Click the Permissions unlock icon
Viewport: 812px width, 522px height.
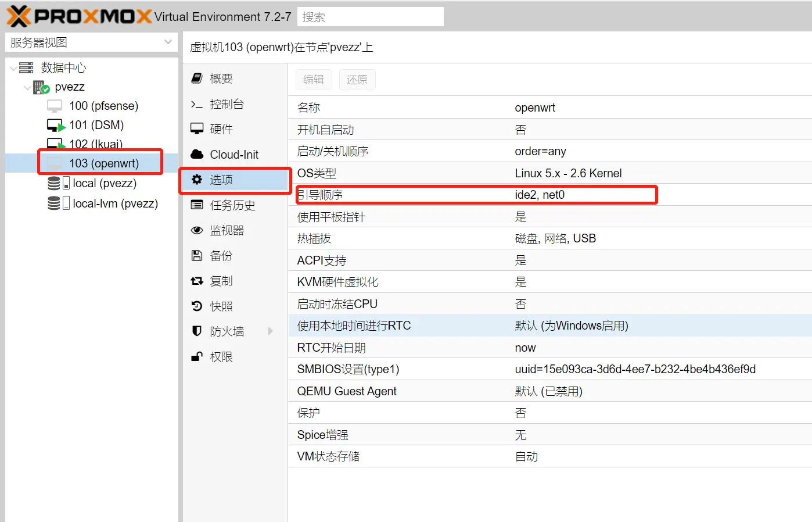tap(197, 356)
